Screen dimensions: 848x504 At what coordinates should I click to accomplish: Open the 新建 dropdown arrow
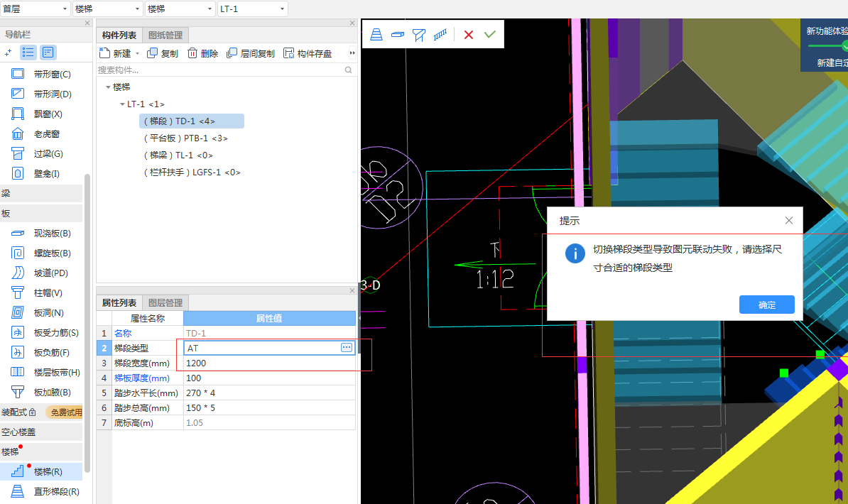(137, 53)
